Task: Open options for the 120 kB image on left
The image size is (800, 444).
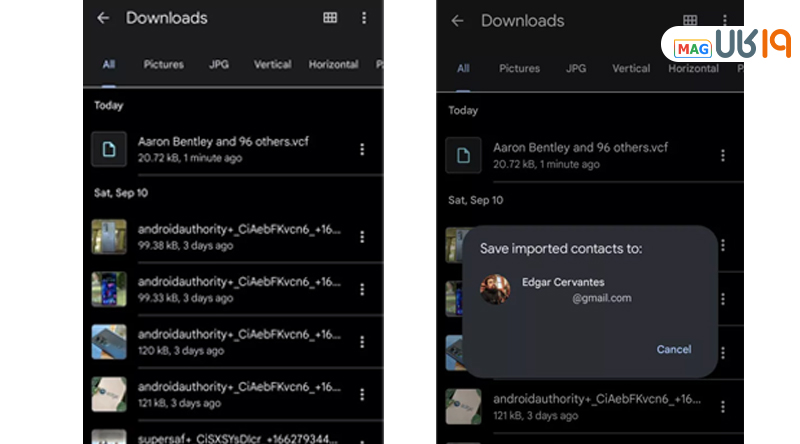Action: (362, 341)
